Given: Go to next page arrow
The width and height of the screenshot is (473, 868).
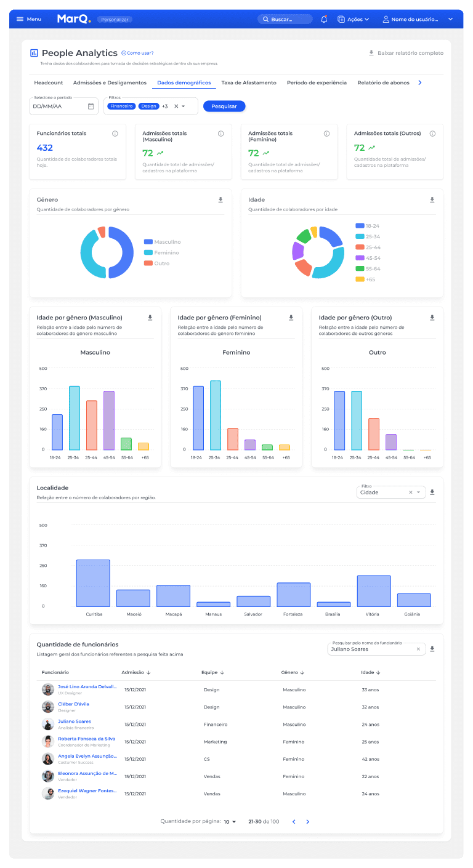Looking at the screenshot, I should pos(308,822).
